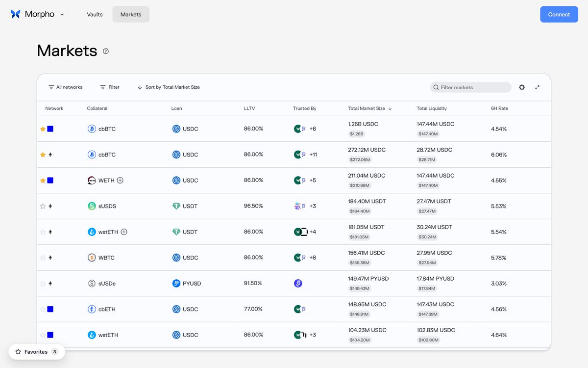Unfavorite the WETH/USDC market star

pyautogui.click(x=43, y=181)
